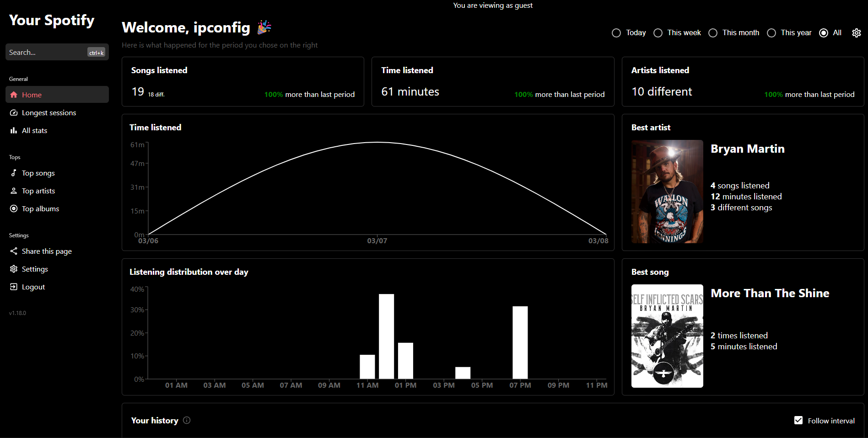This screenshot has width=868, height=438.
Task: Open the More Than The Shine song
Action: (770, 294)
